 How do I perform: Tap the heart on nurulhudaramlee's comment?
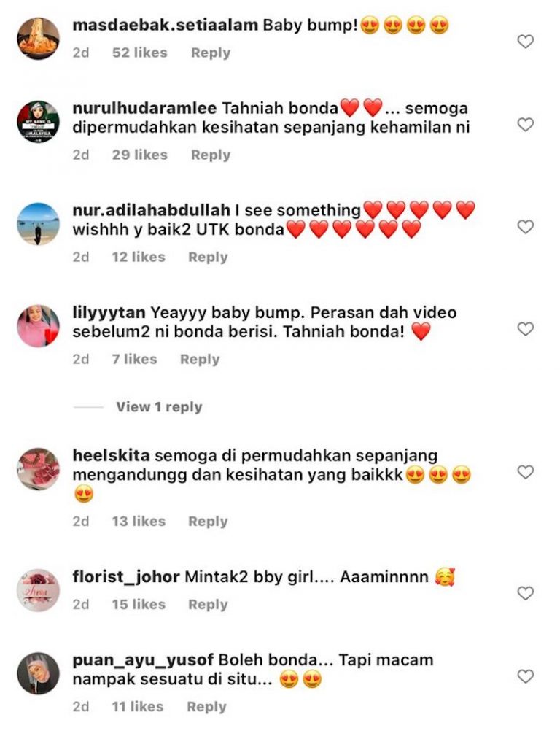525,125
